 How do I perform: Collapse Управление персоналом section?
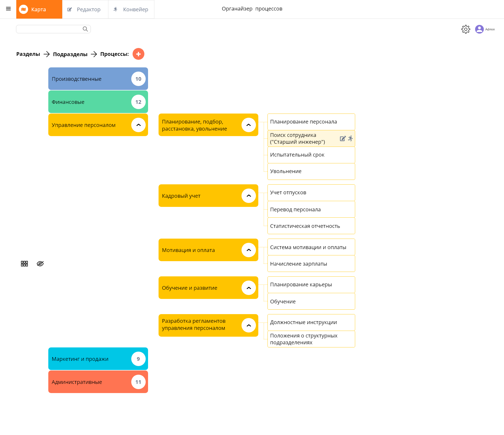[x=138, y=125]
